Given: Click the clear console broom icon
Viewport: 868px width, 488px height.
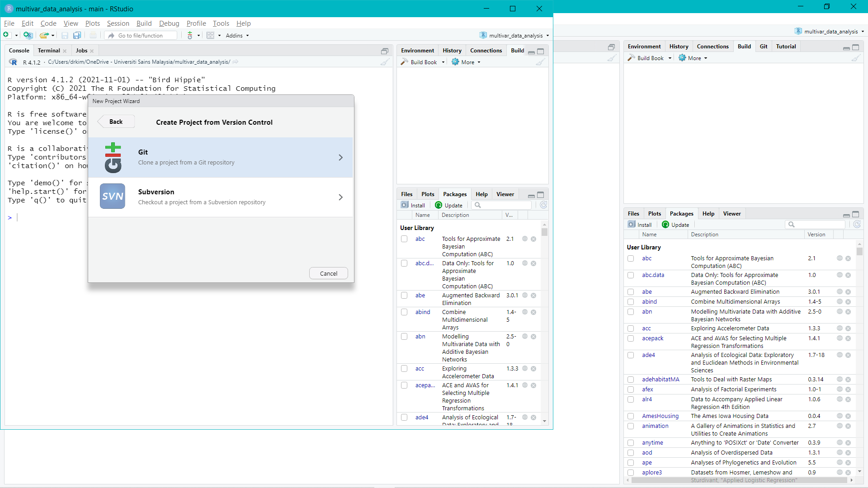Looking at the screenshot, I should tap(385, 62).
